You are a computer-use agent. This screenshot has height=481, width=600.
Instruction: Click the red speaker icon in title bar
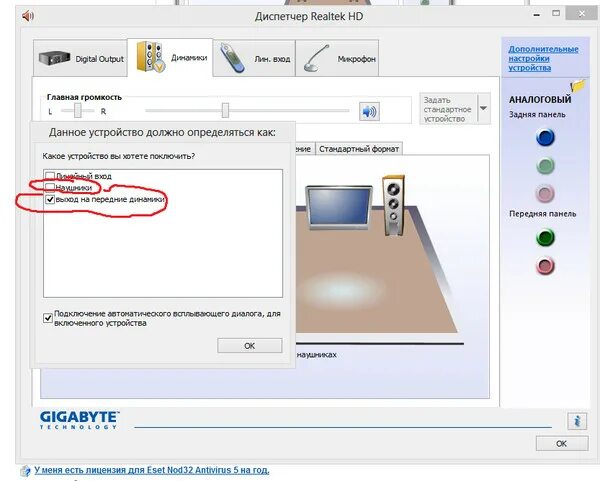coord(28,16)
